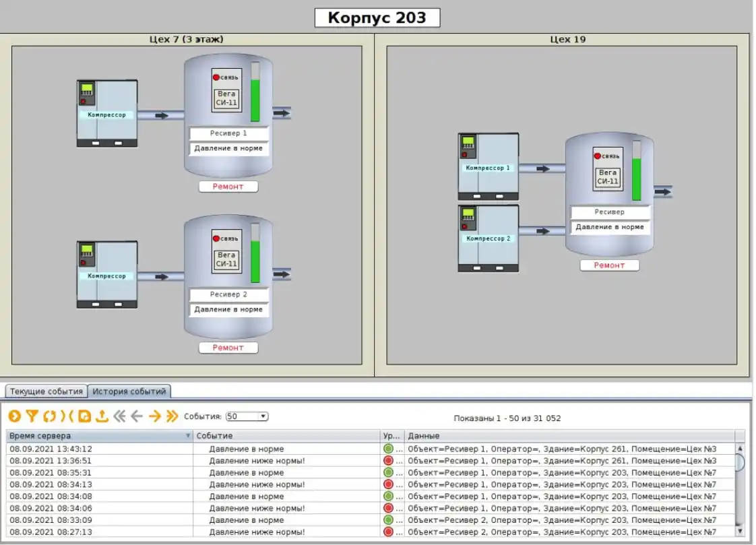Image resolution: width=756 pixels, height=545 pixels.
Task: Switch to Текущие события tab
Action: pos(46,391)
